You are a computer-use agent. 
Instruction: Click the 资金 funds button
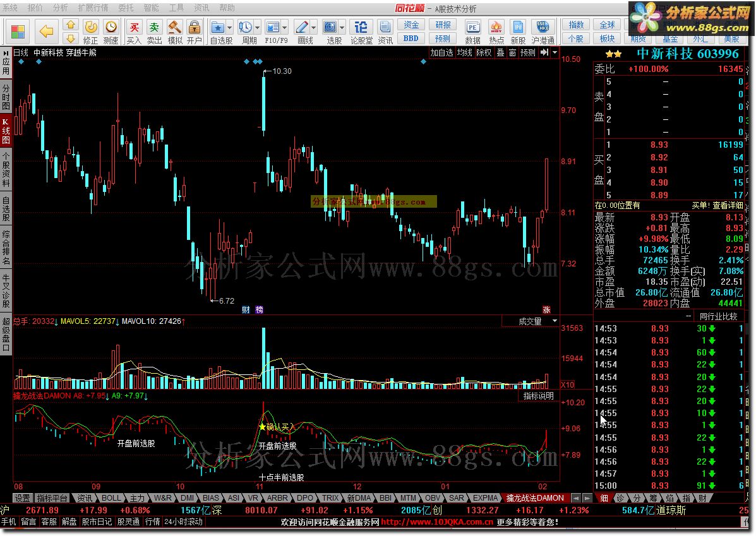411,25
